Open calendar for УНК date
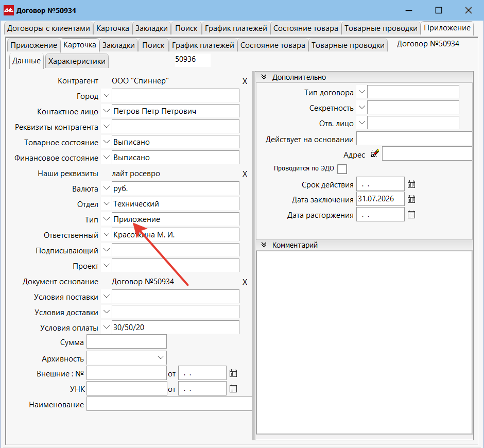484x448 pixels. (x=233, y=389)
